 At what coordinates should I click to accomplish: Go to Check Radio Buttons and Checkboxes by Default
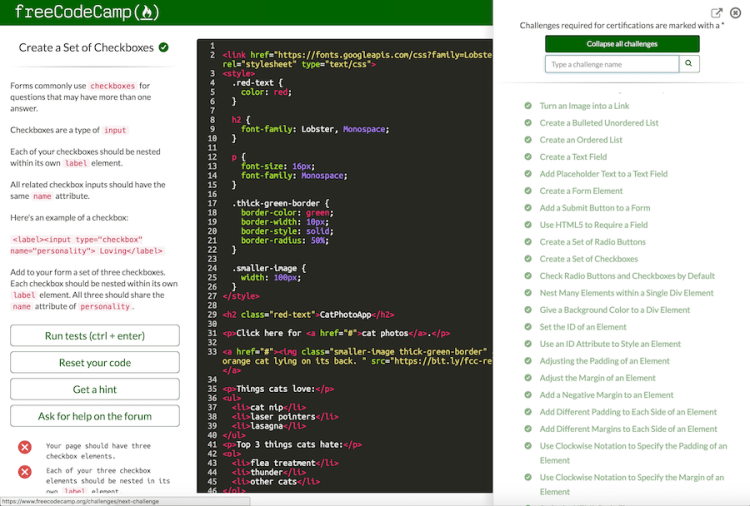626,276
